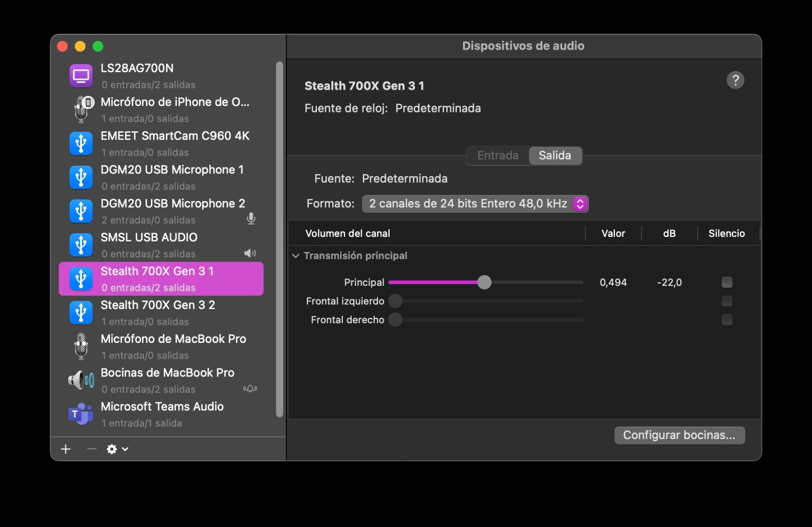Mute the Principal channel checkbox

[727, 282]
